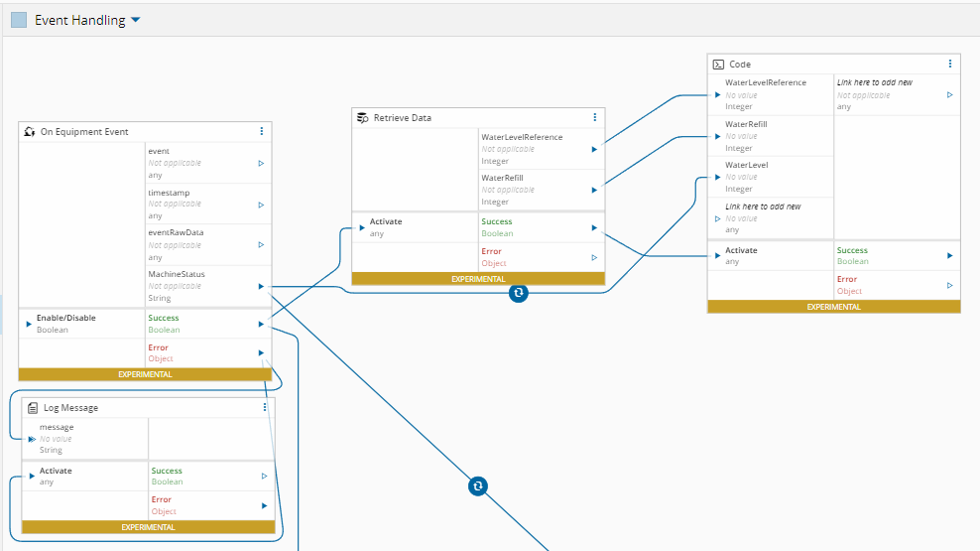This screenshot has width=980, height=551.
Task: Click the MachineStatus output port arrow
Action: (x=261, y=286)
